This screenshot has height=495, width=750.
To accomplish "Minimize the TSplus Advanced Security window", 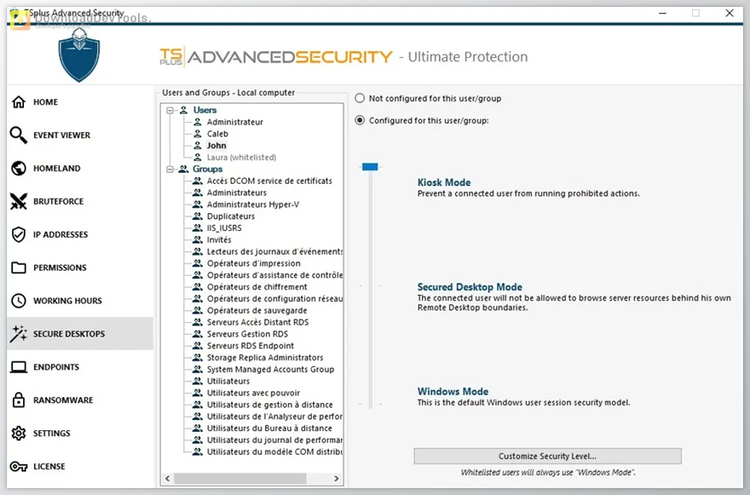I will (662, 13).
